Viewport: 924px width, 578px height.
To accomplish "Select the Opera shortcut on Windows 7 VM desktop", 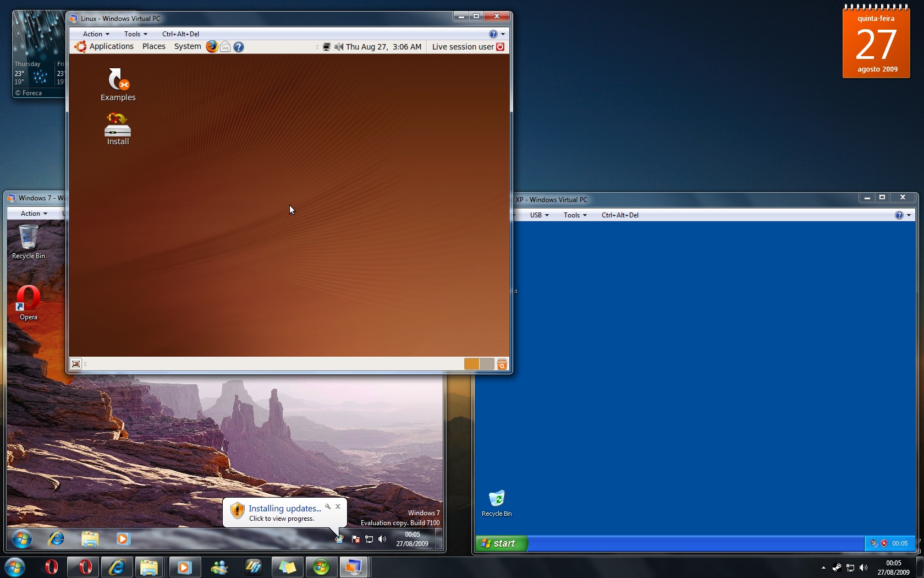I will point(29,303).
